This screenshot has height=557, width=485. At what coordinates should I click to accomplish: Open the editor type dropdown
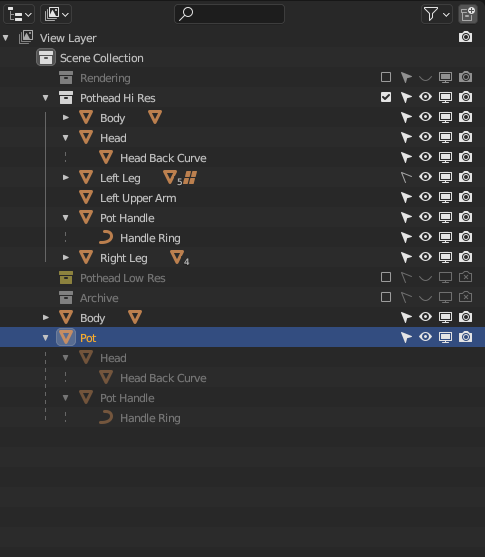(x=19, y=14)
